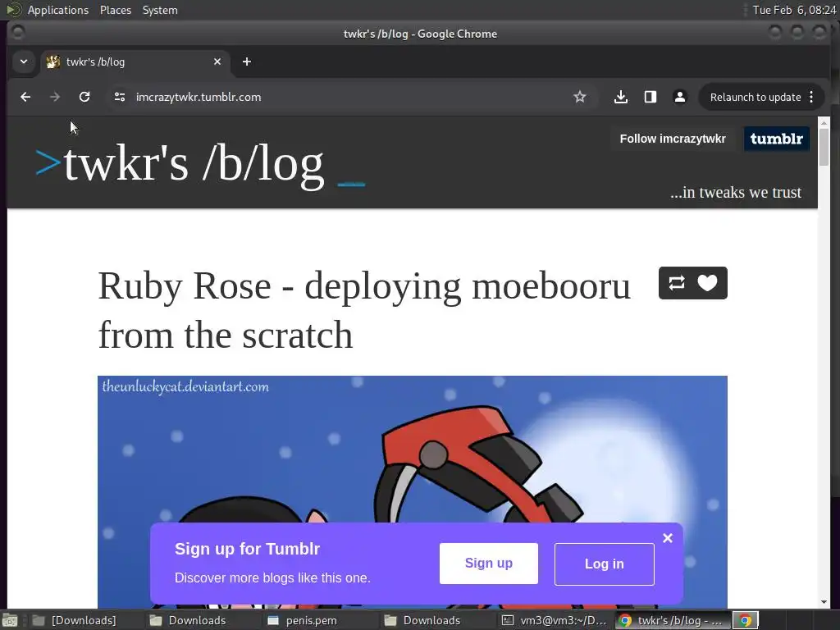Click the 'Sign up for Tumblr' heading
840x630 pixels.
click(x=247, y=549)
